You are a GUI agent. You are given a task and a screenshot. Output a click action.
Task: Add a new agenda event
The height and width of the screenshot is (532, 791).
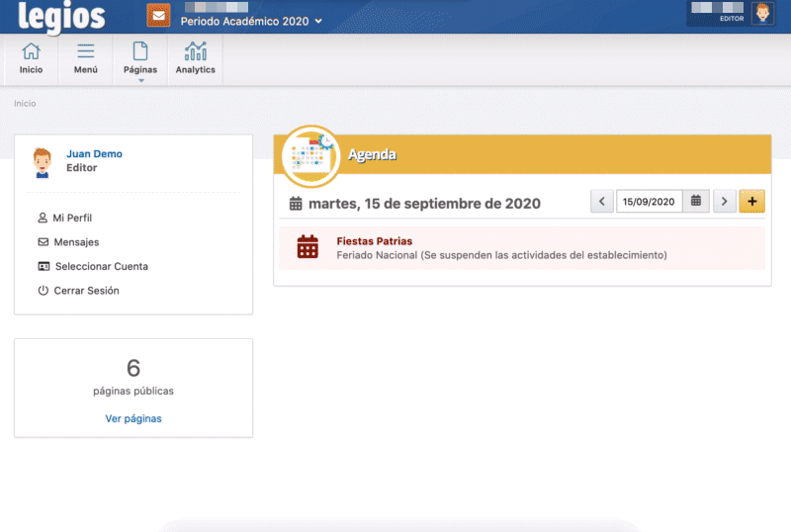pyautogui.click(x=752, y=202)
